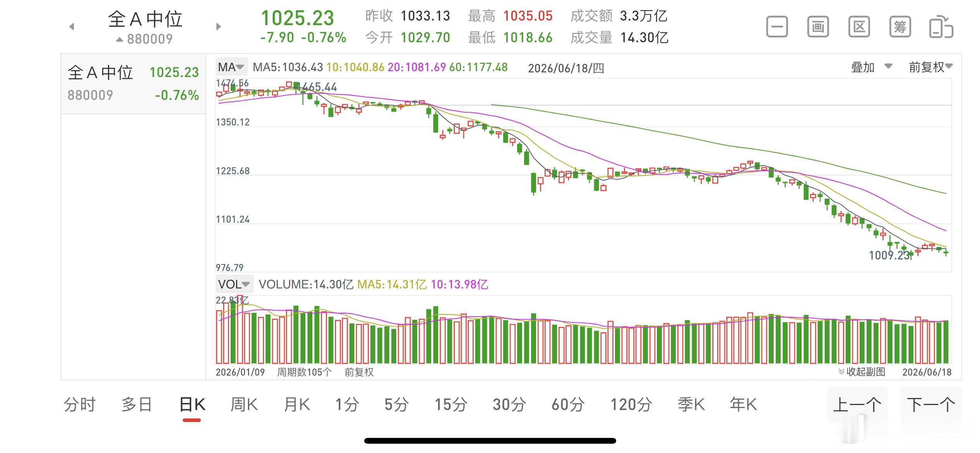Click the 周期数105个 label
980x453 pixels.
[x=305, y=372]
